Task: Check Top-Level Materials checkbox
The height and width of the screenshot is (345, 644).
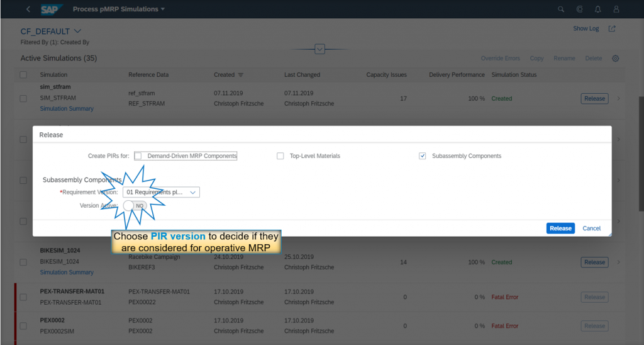Action: 280,156
